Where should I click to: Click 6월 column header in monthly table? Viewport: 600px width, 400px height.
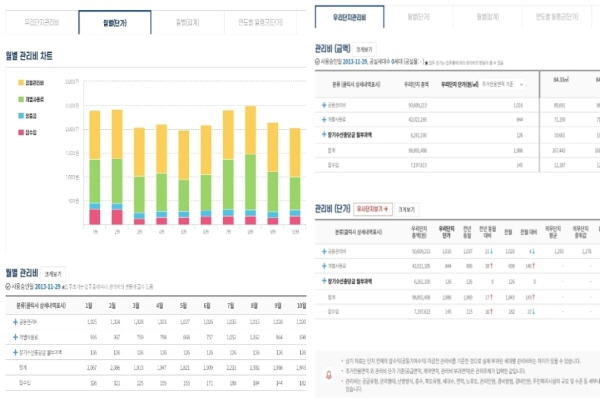point(207,305)
